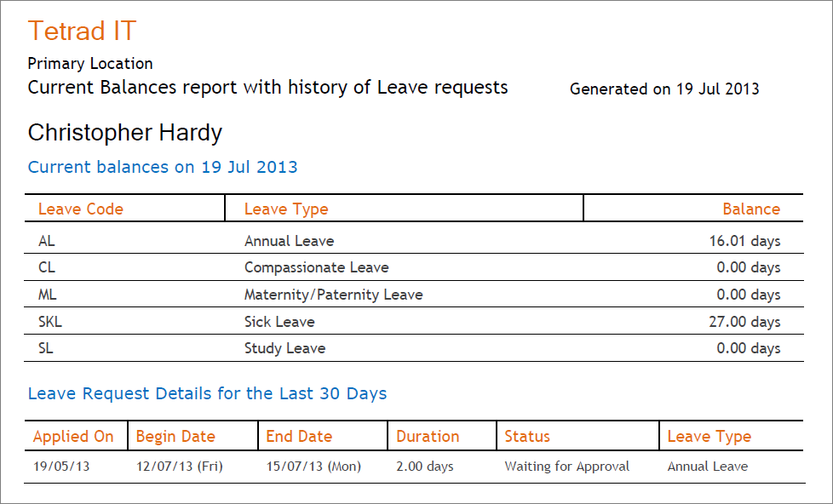The image size is (833, 504).
Task: Select the Begin Date column header
Action: coord(175,437)
